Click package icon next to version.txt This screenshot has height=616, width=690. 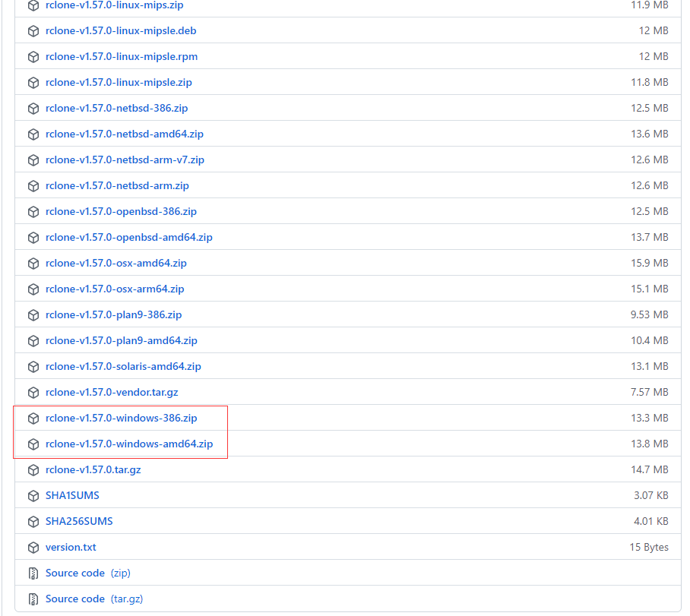[x=33, y=548]
